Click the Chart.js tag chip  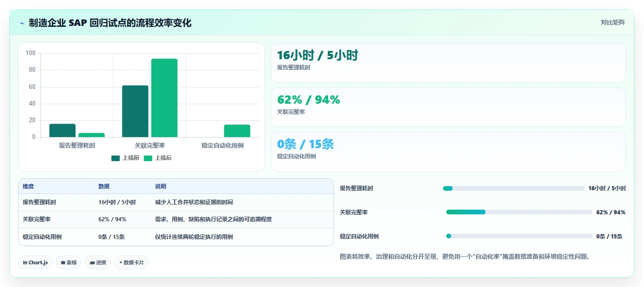click(35, 262)
